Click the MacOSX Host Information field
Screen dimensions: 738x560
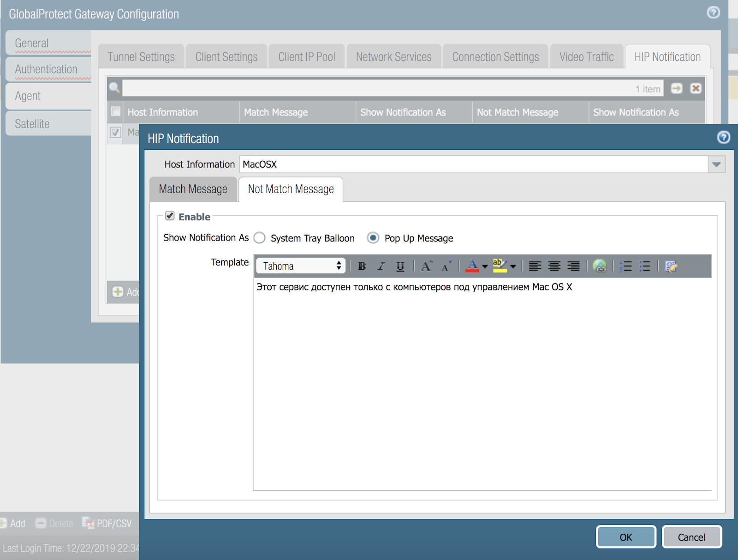(474, 165)
